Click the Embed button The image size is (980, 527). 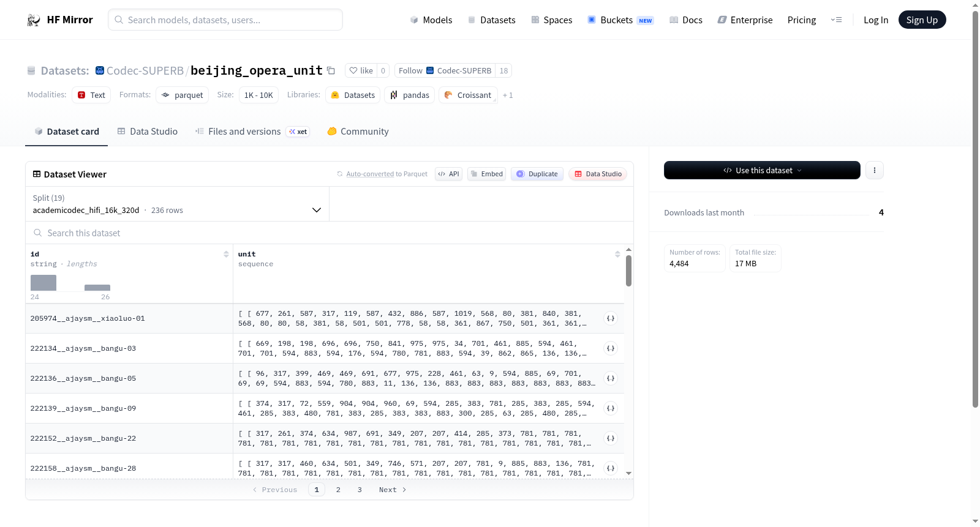click(487, 174)
